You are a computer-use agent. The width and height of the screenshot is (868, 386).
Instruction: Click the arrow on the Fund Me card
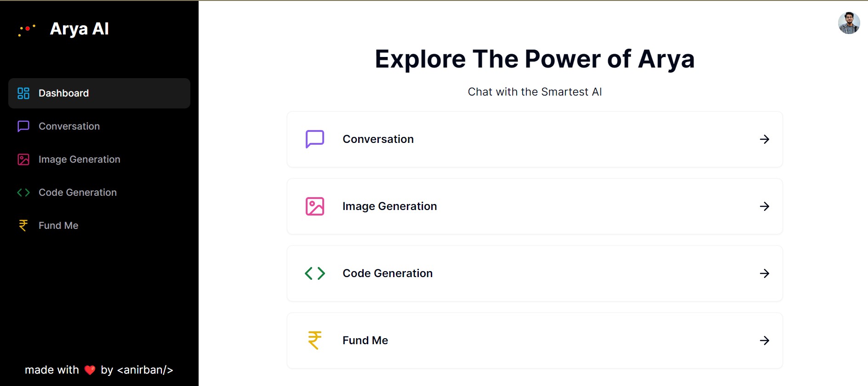765,341
